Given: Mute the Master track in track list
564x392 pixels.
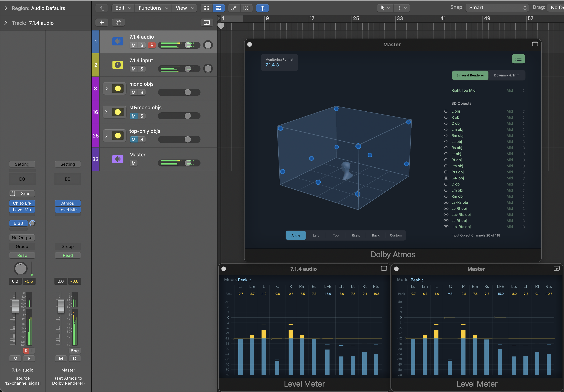Looking at the screenshot, I should pos(134,163).
